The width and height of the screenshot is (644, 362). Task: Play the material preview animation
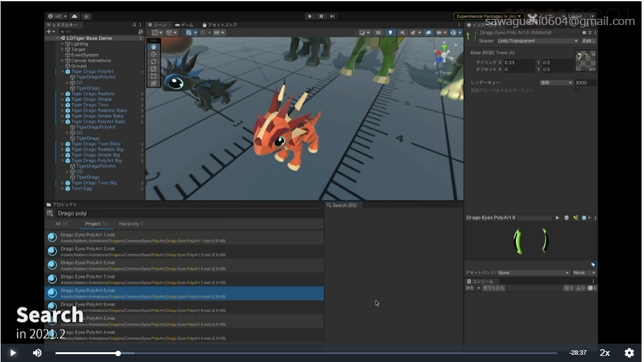(x=557, y=218)
